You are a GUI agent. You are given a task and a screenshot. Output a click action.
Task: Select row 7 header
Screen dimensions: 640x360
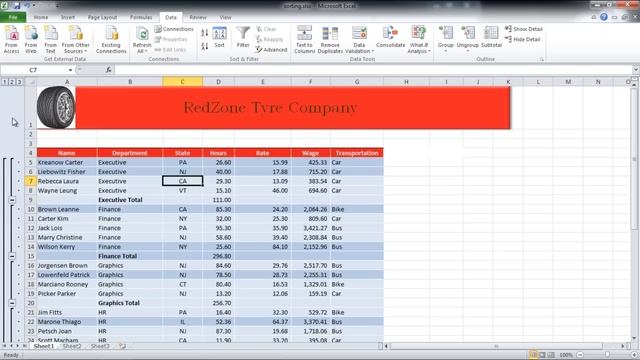31,181
